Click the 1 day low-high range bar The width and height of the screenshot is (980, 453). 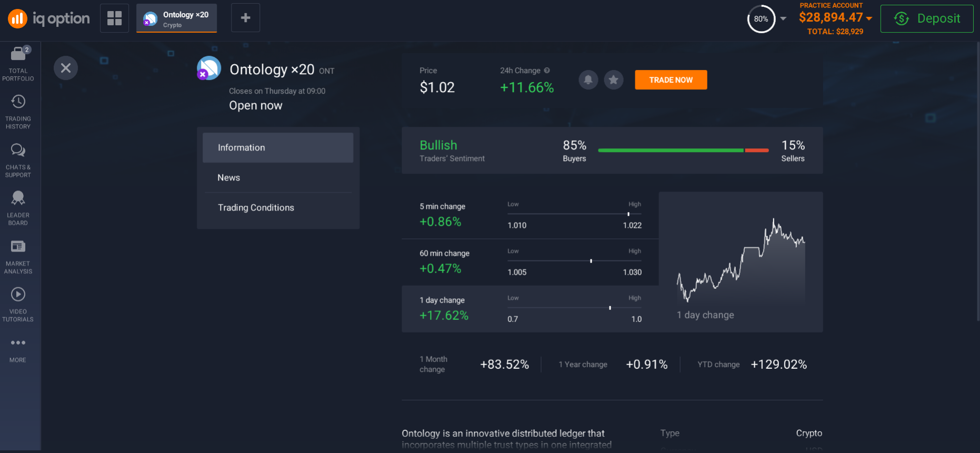coord(575,308)
